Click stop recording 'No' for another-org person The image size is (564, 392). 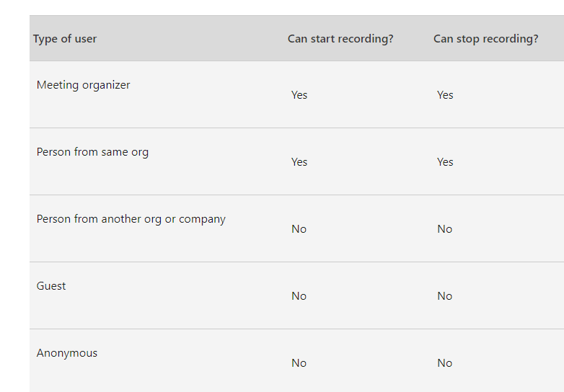pos(444,229)
